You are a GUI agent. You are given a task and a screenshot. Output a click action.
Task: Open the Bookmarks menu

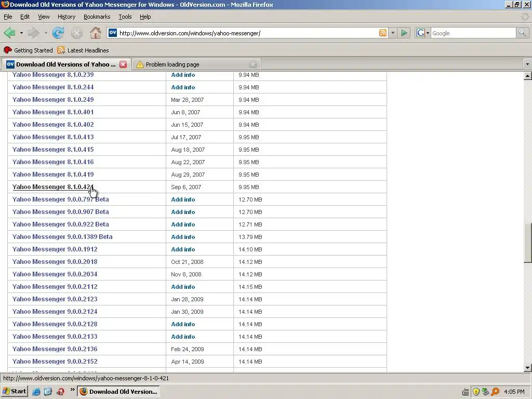point(97,17)
